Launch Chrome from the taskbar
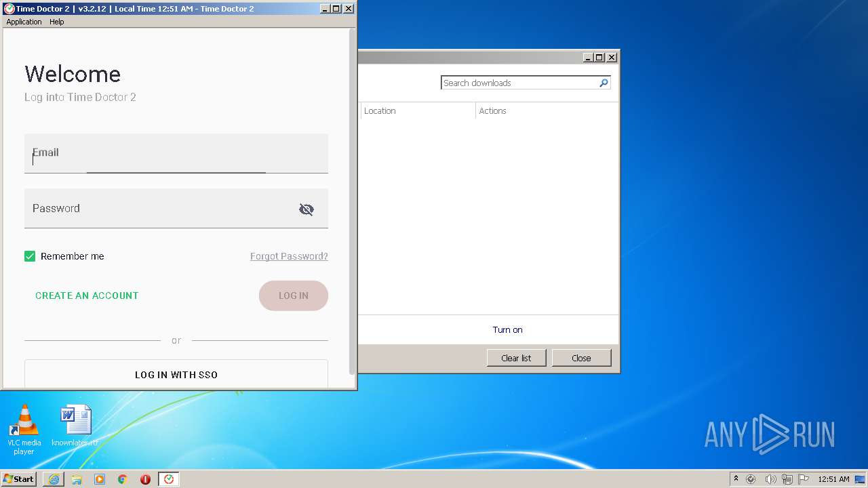The width and height of the screenshot is (868, 488). tap(123, 479)
